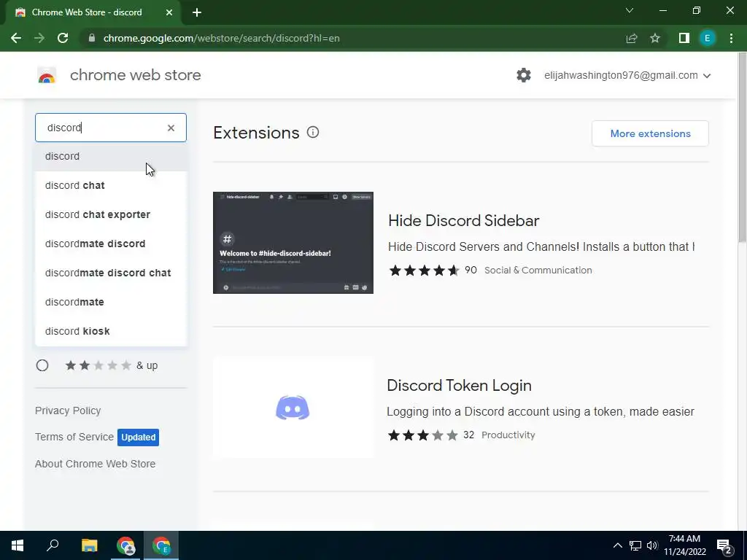This screenshot has height=560, width=747.
Task: Open Windows taskbar search
Action: point(53,545)
